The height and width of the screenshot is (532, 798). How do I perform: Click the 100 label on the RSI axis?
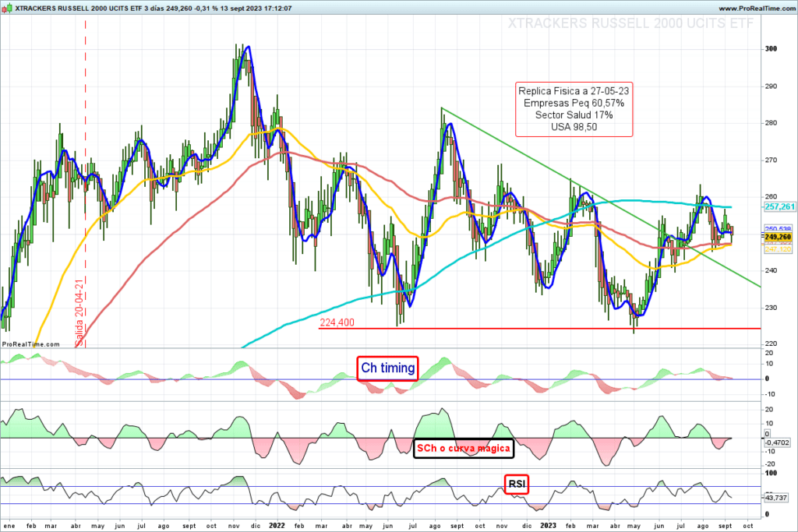tap(771, 473)
